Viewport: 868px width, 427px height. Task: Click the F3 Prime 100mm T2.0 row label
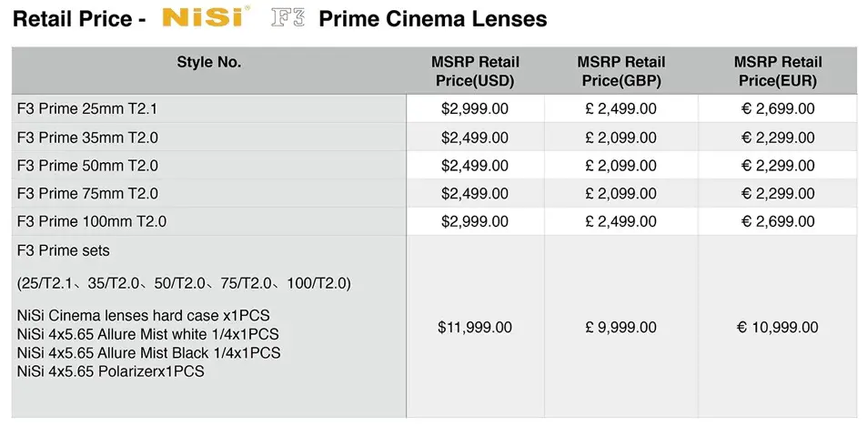coord(92,221)
